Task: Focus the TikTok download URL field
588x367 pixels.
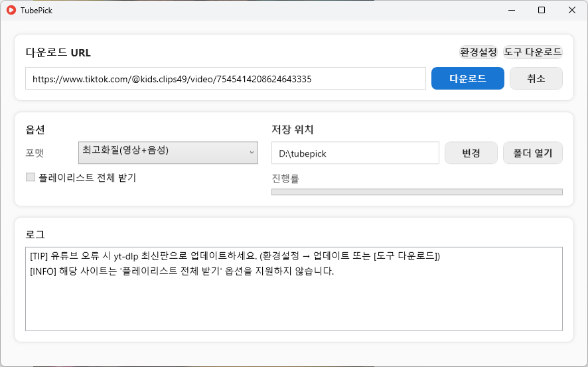Action: 226,79
